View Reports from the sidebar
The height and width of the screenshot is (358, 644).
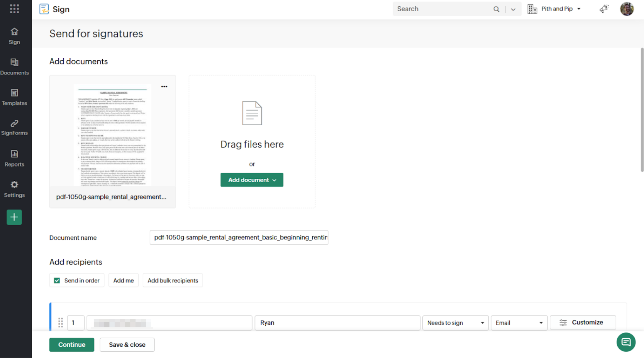point(14,158)
